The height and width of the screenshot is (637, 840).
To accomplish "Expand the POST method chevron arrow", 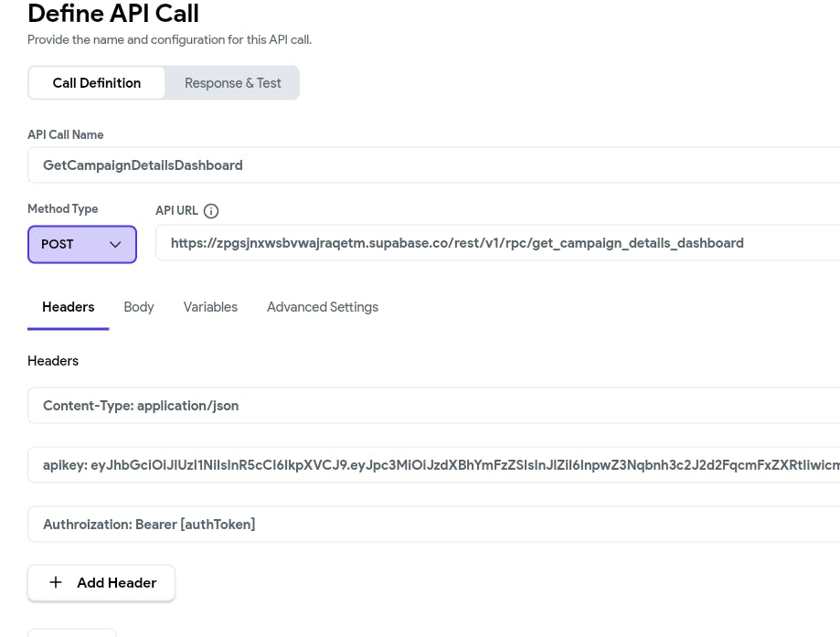I will [x=115, y=245].
